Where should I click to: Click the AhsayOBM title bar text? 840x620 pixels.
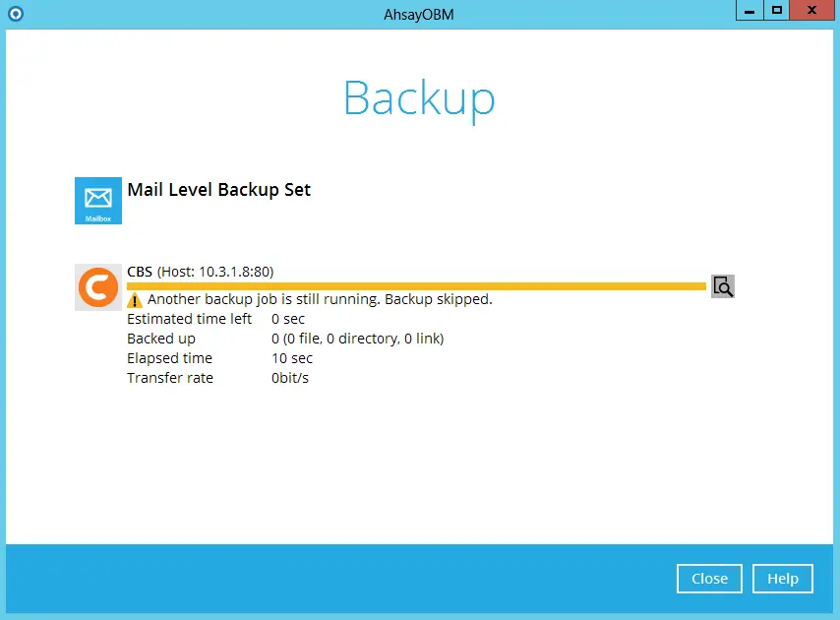point(419,13)
